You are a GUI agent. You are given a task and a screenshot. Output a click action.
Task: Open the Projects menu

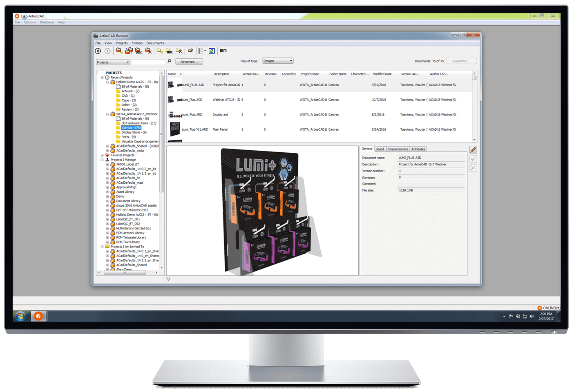(121, 43)
